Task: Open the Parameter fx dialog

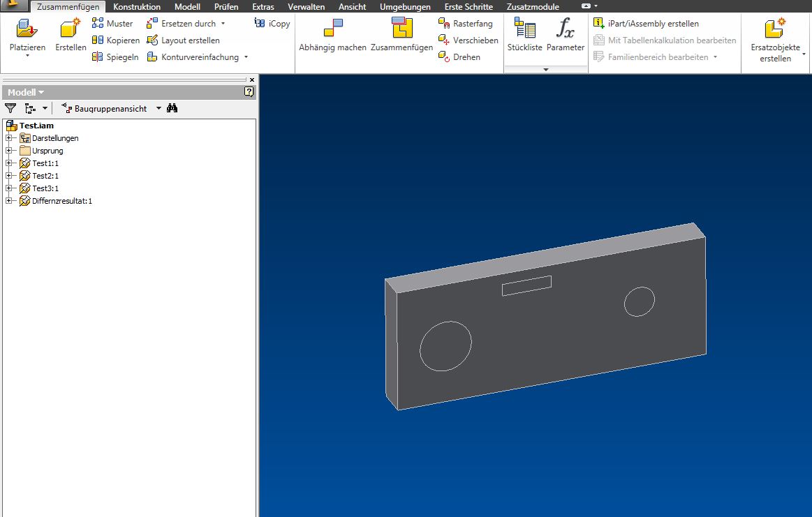Action: (x=565, y=29)
